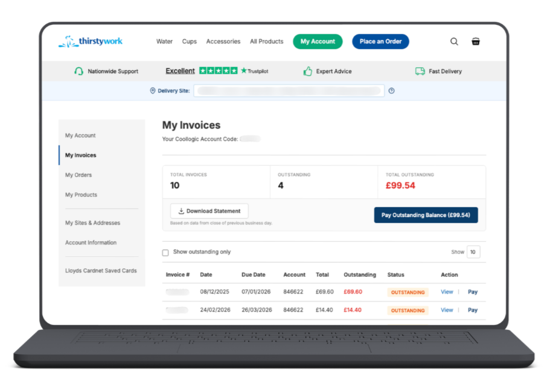The height and width of the screenshot is (392, 556).
Task: Click the Fast Delivery truck icon
Action: 419,71
